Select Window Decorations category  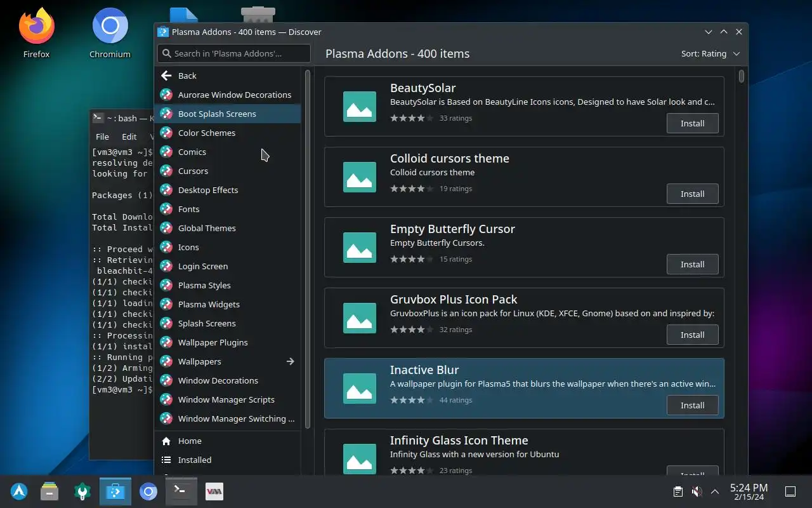click(228, 380)
